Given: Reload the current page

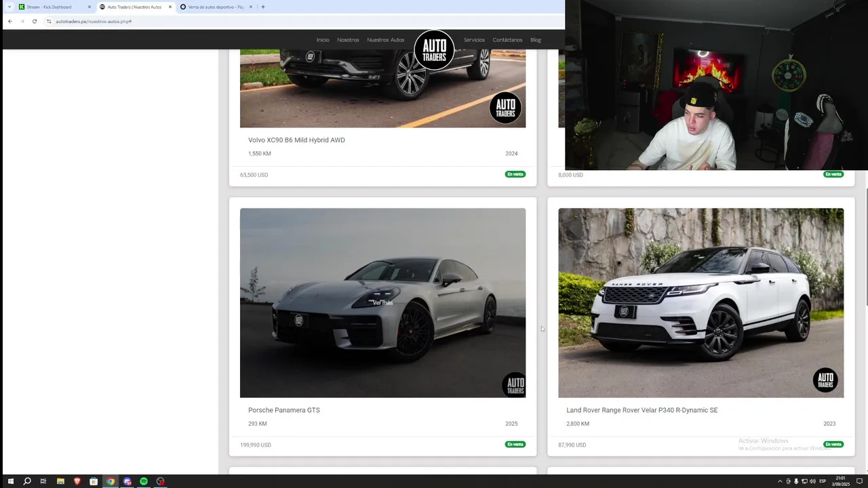Looking at the screenshot, I should click(x=35, y=21).
